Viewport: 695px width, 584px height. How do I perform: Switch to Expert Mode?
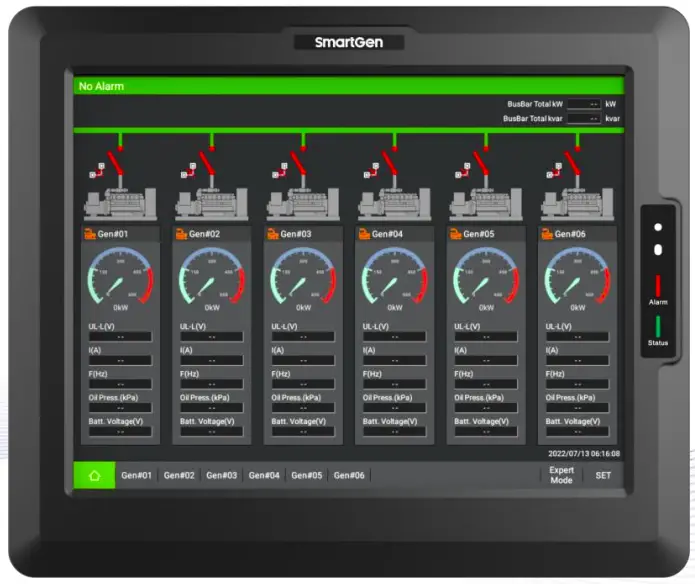point(561,475)
